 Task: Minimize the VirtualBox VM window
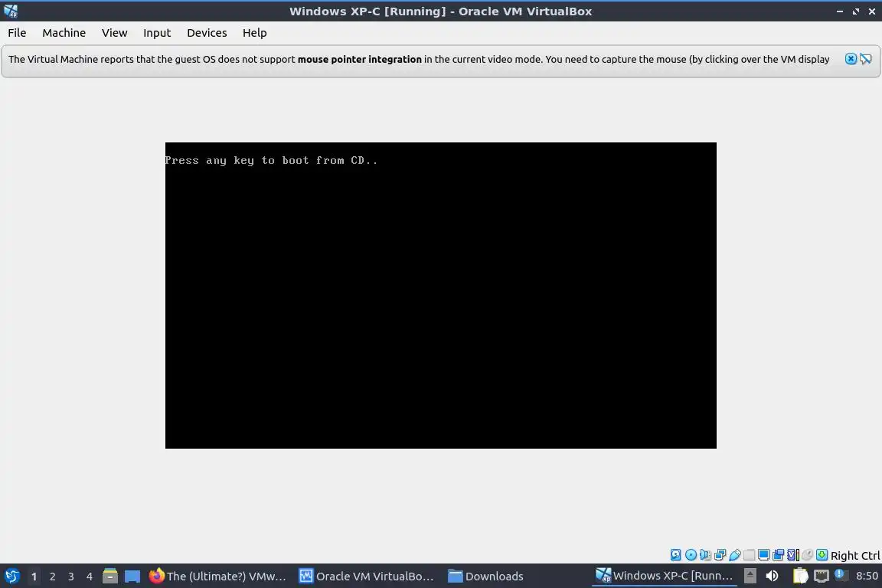click(839, 11)
